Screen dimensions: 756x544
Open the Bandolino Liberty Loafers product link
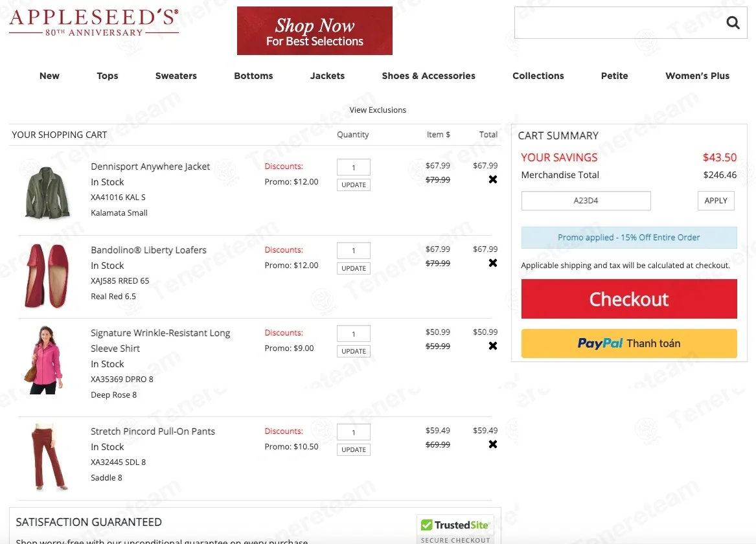pyautogui.click(x=148, y=249)
